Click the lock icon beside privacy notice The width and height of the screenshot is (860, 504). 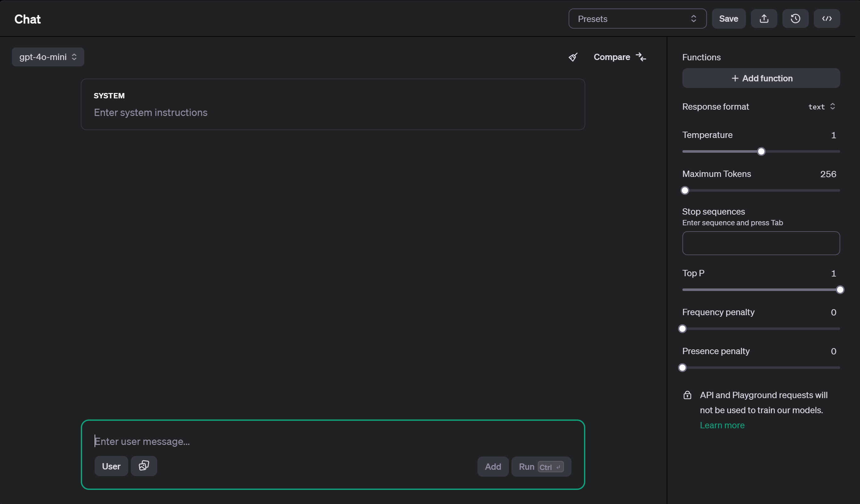click(687, 395)
